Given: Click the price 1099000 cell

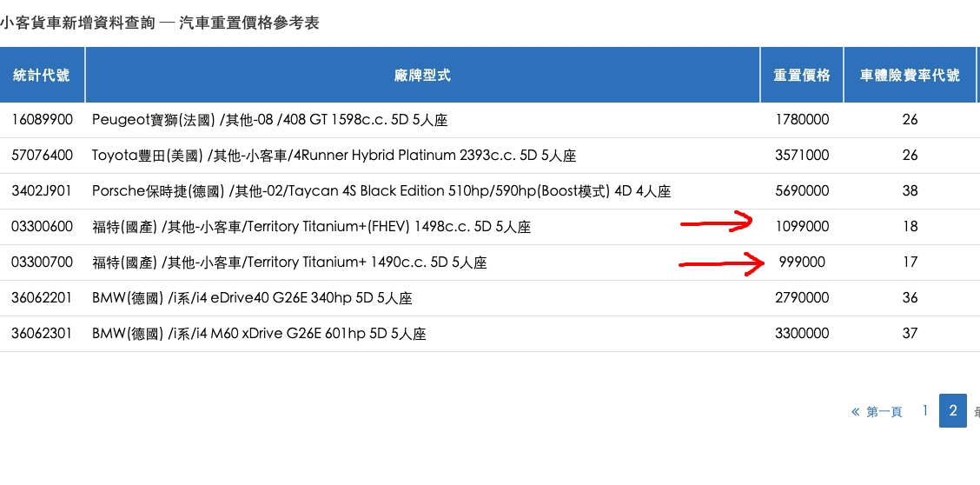Looking at the screenshot, I should click(x=802, y=227).
